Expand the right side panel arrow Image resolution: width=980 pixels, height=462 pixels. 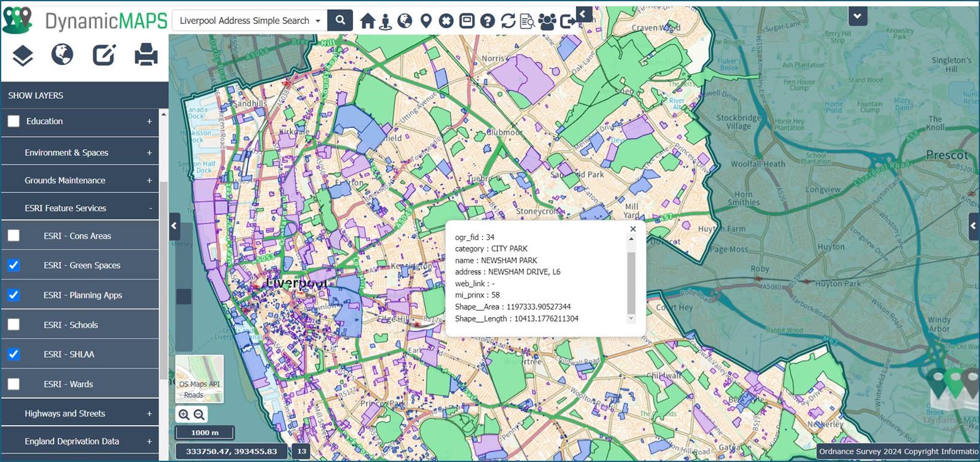(x=974, y=226)
